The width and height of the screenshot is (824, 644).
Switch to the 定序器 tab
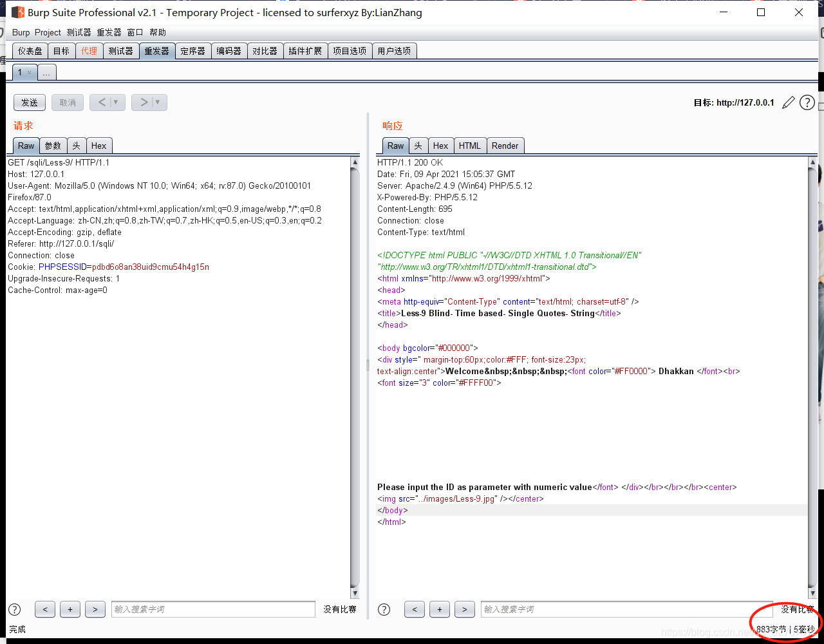click(x=193, y=51)
